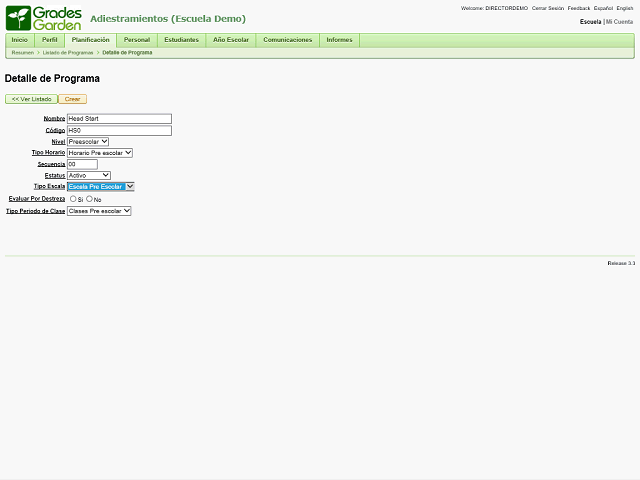
Task: Open the Mi Cuenta link
Action: coord(619,22)
